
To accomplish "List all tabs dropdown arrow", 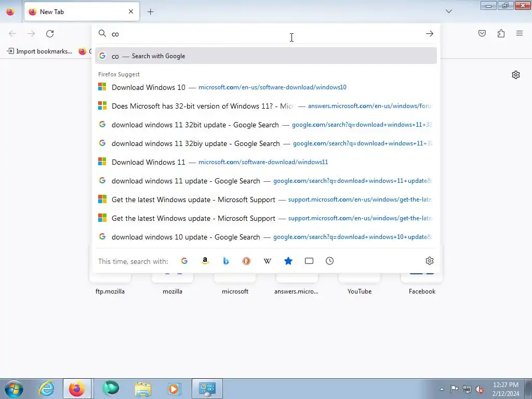I will click(448, 11).
